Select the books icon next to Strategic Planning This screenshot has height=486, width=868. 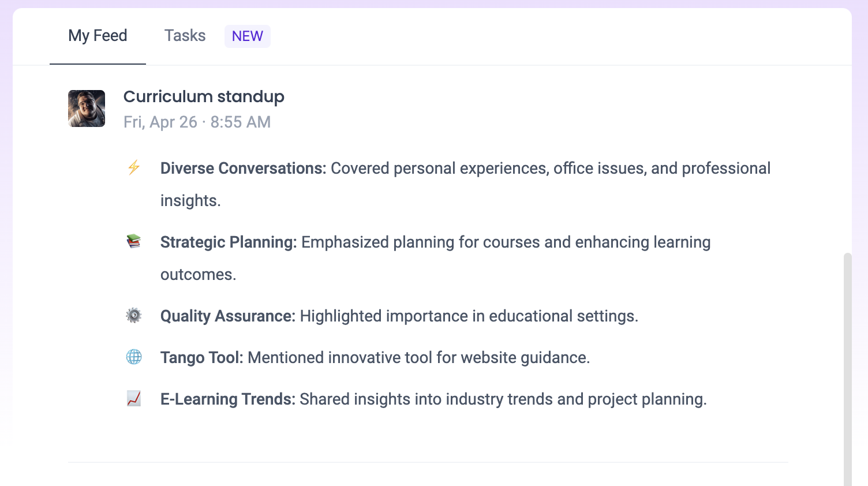[133, 242]
